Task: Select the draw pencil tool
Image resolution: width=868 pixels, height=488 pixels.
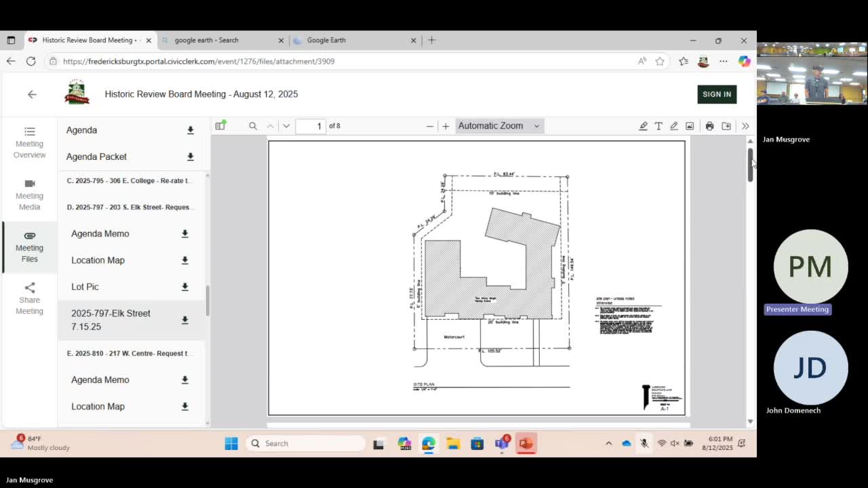Action: (x=674, y=126)
